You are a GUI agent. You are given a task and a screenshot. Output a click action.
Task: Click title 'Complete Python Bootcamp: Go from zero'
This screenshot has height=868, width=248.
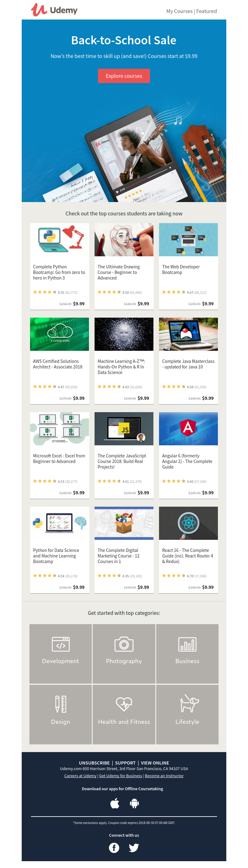(59, 272)
